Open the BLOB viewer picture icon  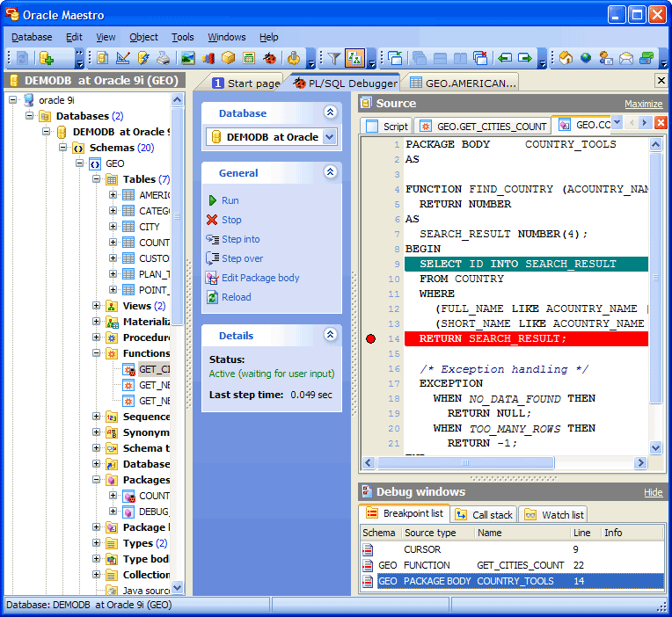(187, 58)
